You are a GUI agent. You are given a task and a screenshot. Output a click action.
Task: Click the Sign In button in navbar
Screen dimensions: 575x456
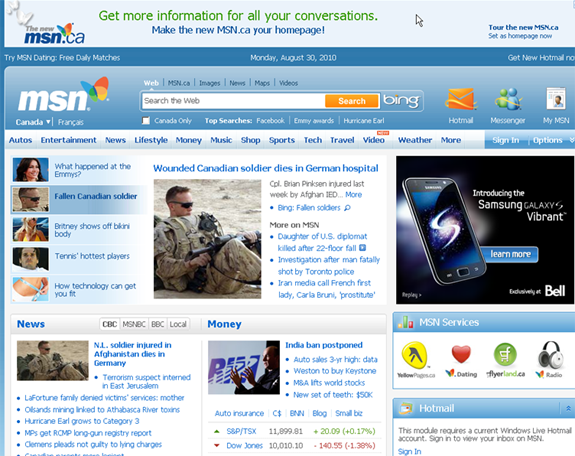tap(505, 140)
